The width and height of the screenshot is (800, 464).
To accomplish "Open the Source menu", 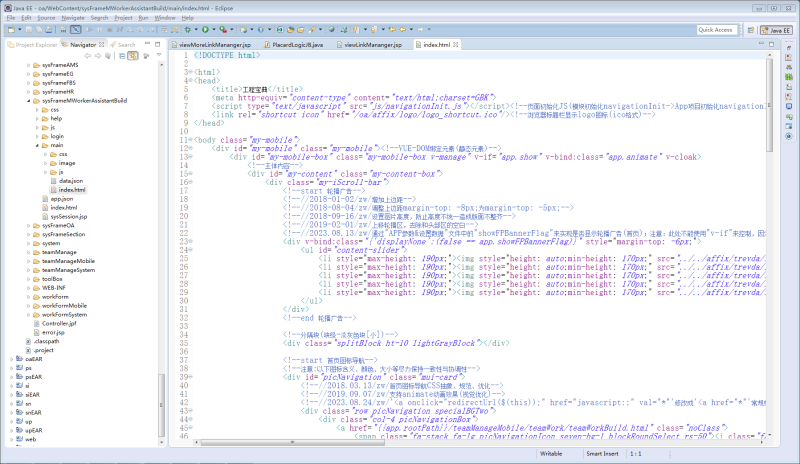I will pyautogui.click(x=46, y=17).
